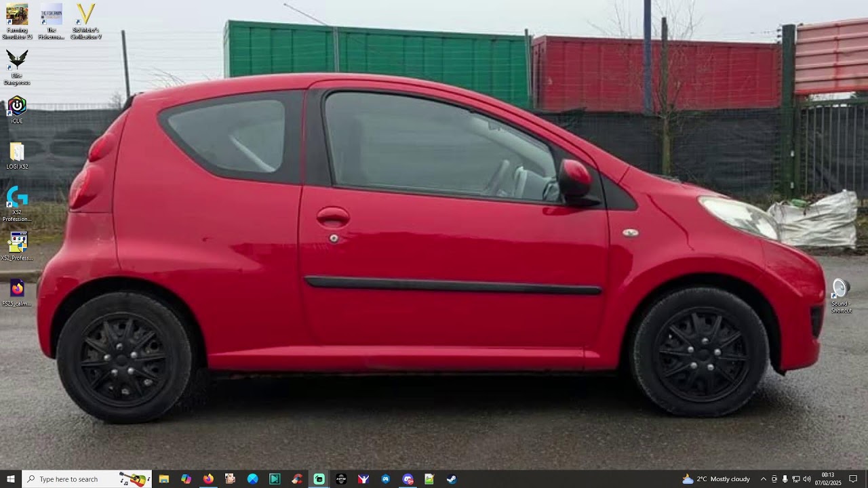The width and height of the screenshot is (868, 488).
Task: Show hidden system tray icons
Action: pyautogui.click(x=763, y=479)
